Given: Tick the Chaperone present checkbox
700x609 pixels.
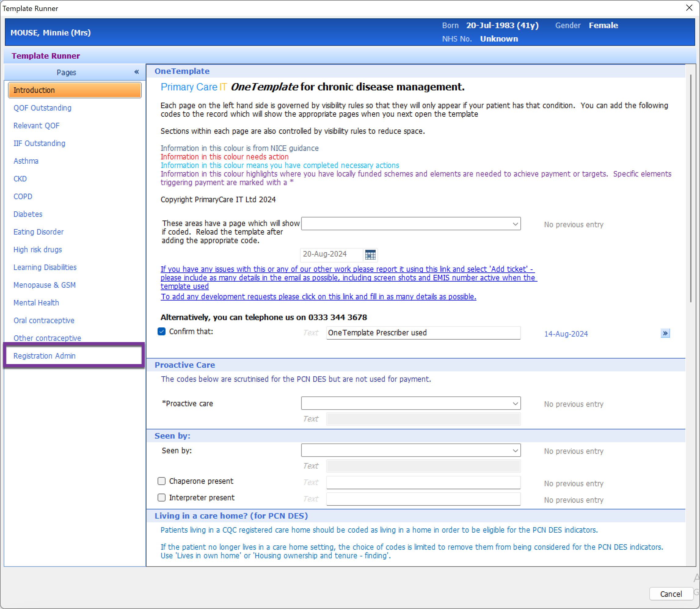Looking at the screenshot, I should 161,481.
